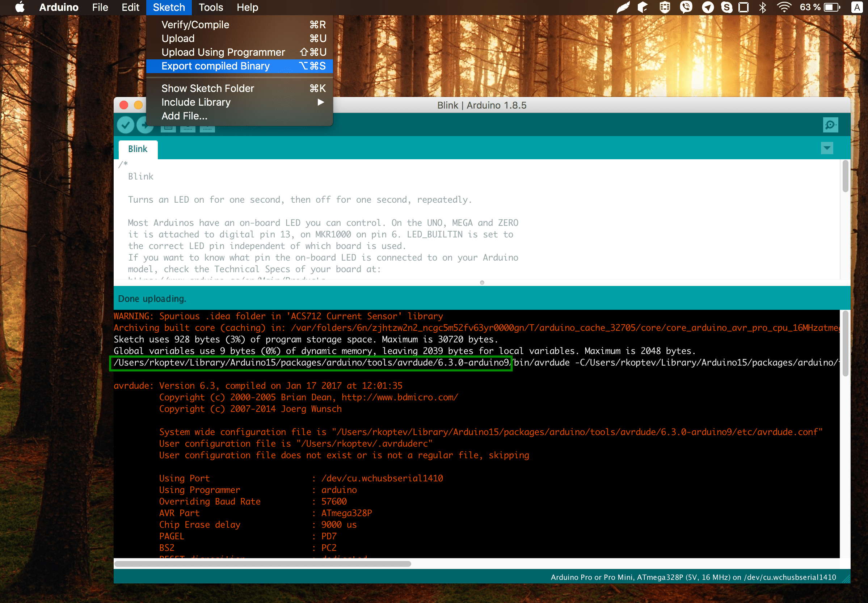Open the Tools menu

point(210,7)
